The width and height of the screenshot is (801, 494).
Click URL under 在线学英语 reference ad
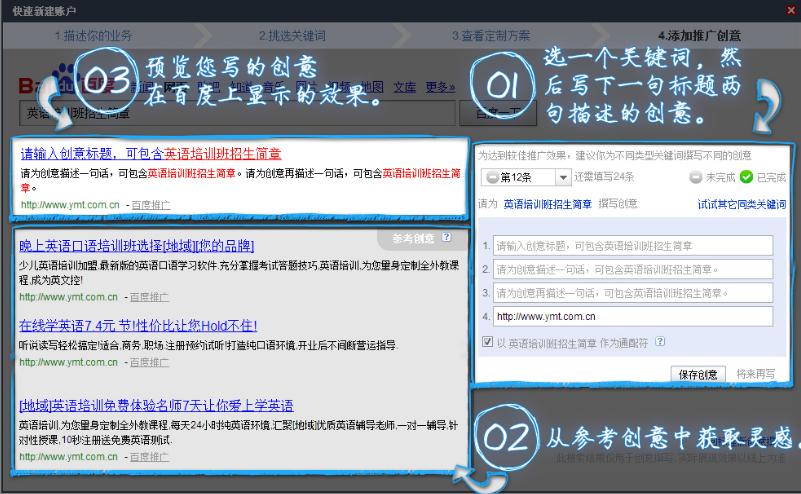click(x=68, y=362)
